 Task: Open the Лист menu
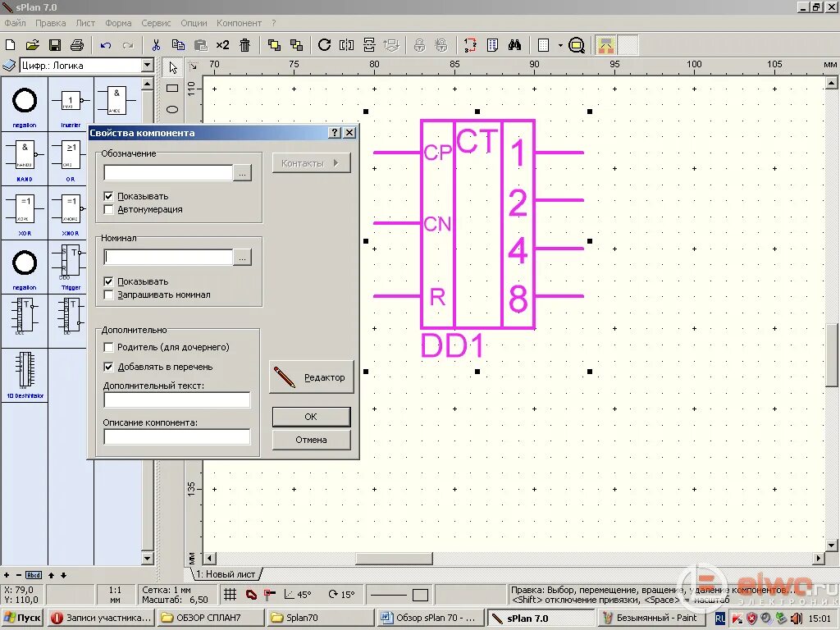85,23
